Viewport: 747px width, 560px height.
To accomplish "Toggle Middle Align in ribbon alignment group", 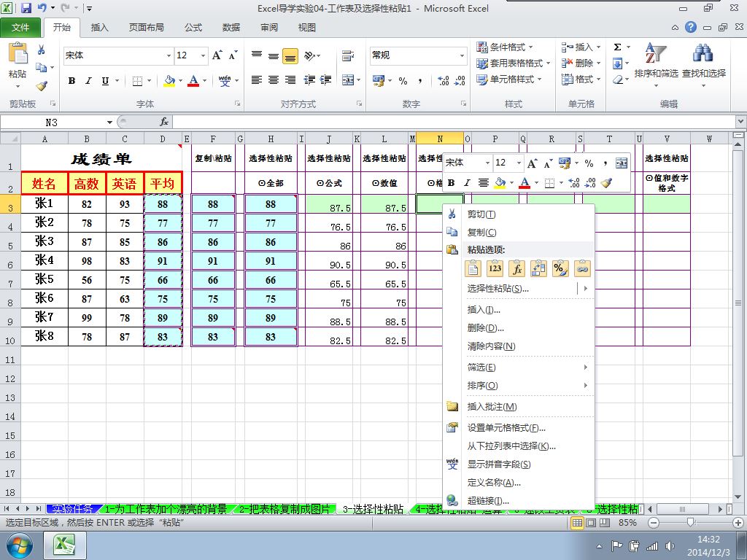I will [274, 55].
